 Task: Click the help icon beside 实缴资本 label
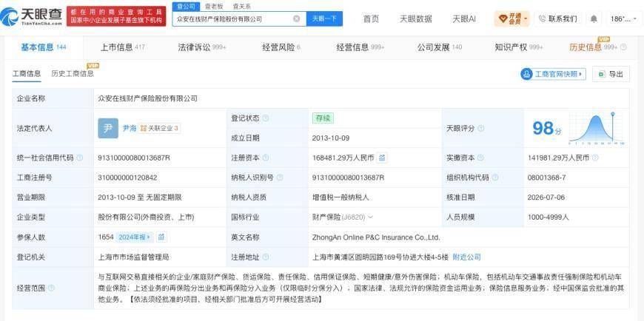pos(480,158)
